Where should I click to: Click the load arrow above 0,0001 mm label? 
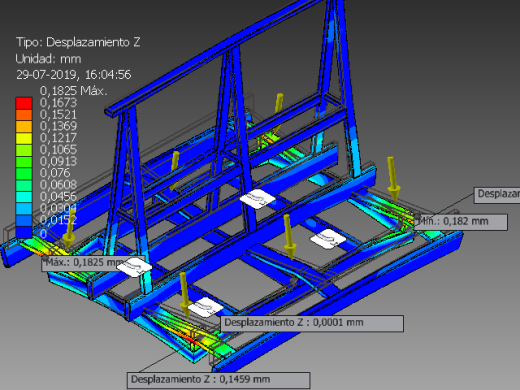coord(184,295)
